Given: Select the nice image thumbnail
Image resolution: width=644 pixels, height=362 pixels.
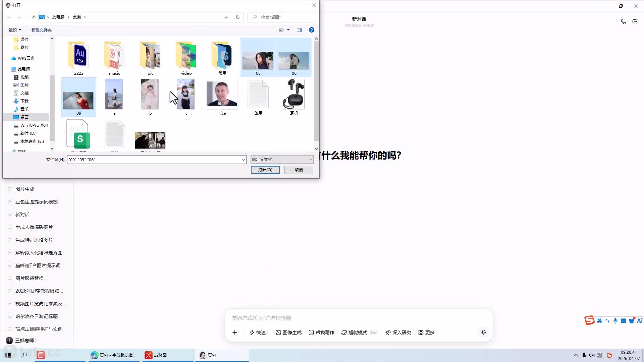Looking at the screenshot, I should coord(222,95).
